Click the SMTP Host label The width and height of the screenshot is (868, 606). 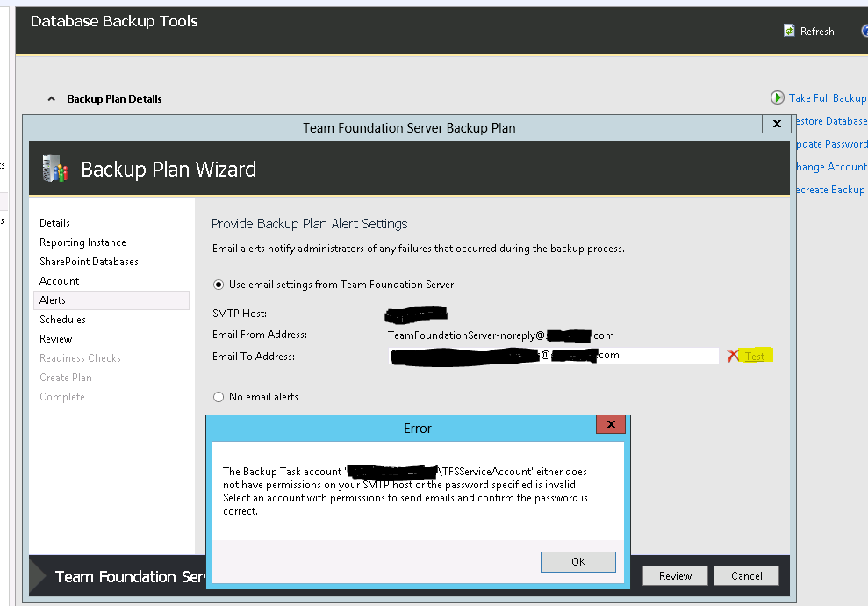tap(239, 314)
